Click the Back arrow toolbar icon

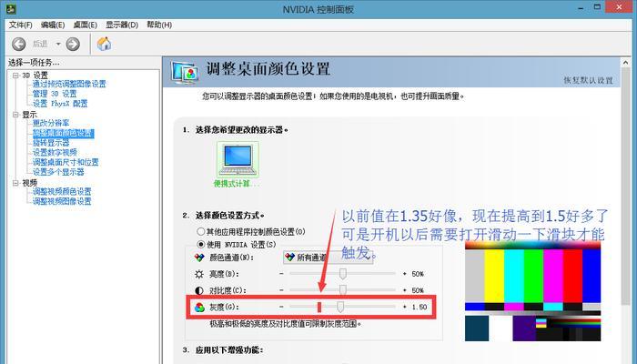pyautogui.click(x=19, y=44)
